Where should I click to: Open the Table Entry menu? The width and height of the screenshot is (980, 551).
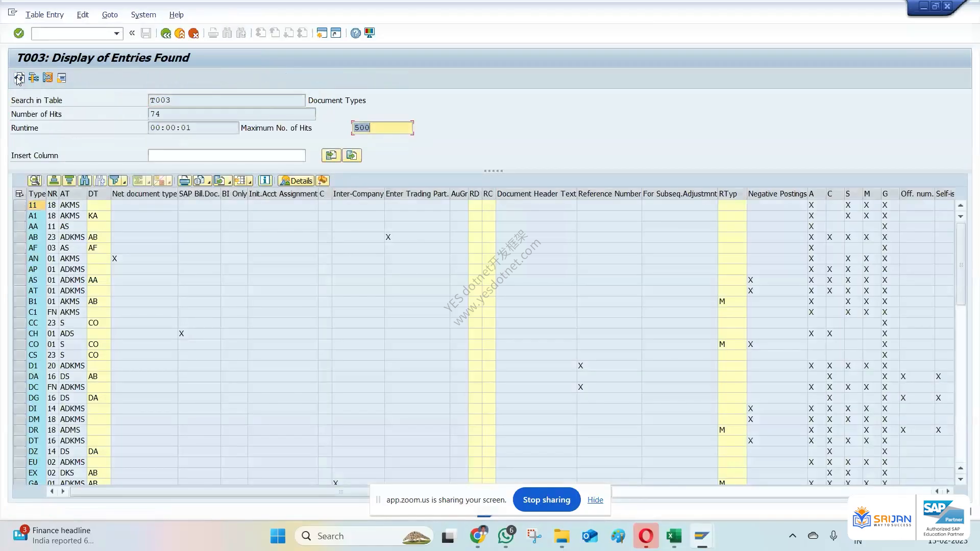[x=44, y=15]
